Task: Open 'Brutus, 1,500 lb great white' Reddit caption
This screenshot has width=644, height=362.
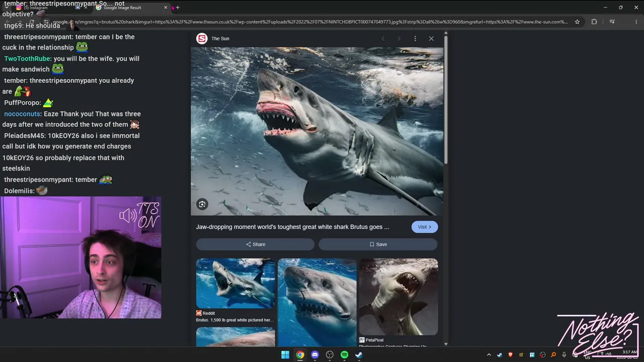Action: [x=235, y=320]
